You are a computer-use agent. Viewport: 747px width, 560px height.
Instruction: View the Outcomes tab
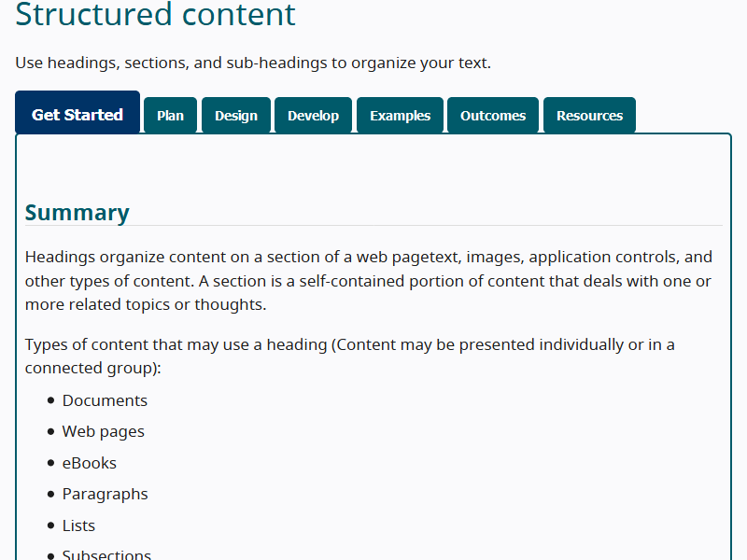pos(493,116)
